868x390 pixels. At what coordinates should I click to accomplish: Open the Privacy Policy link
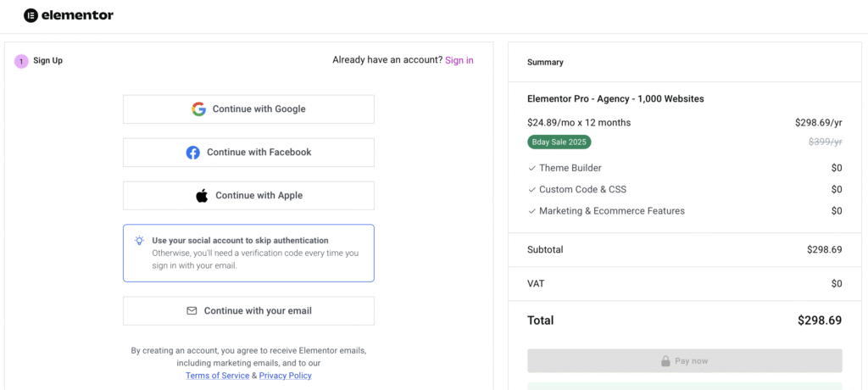pos(285,376)
